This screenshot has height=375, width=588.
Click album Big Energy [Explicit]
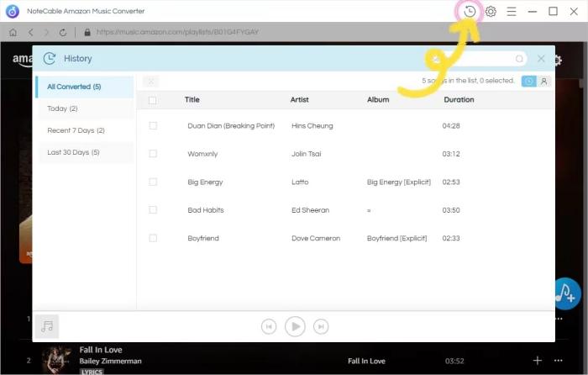(x=399, y=182)
